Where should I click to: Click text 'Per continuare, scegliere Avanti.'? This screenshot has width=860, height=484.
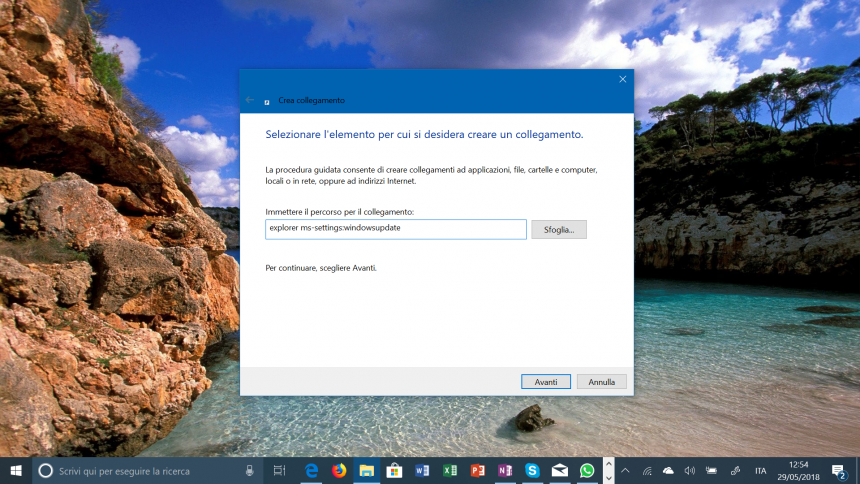[321, 268]
